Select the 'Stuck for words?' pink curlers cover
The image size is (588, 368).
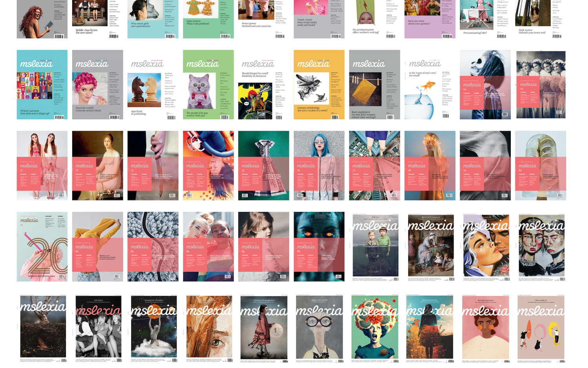coord(97,84)
